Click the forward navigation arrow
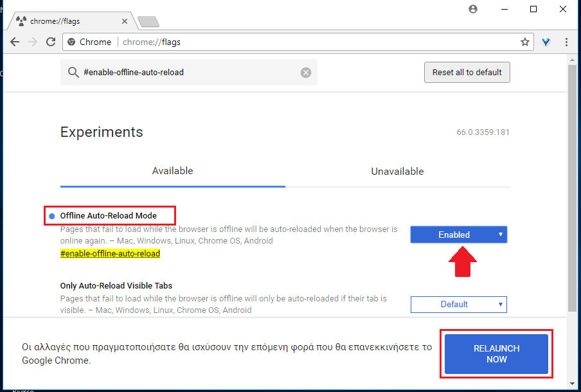The width and height of the screenshot is (581, 392). tap(33, 42)
